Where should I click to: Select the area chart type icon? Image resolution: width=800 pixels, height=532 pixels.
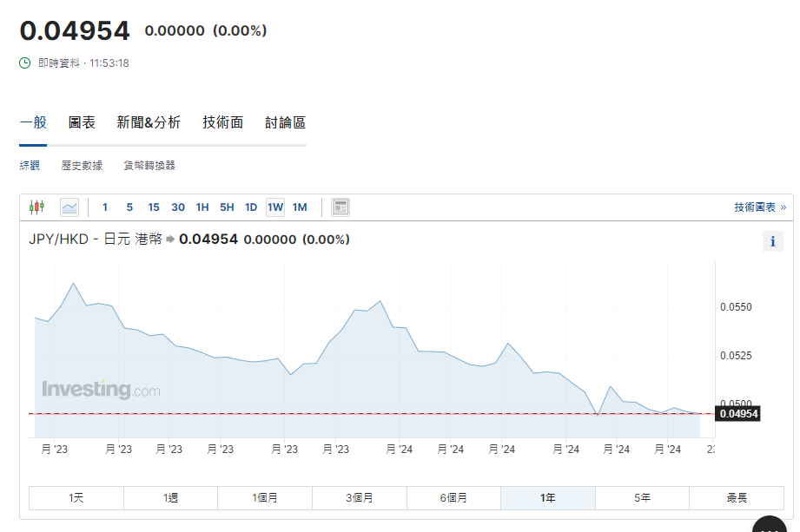pyautogui.click(x=69, y=207)
